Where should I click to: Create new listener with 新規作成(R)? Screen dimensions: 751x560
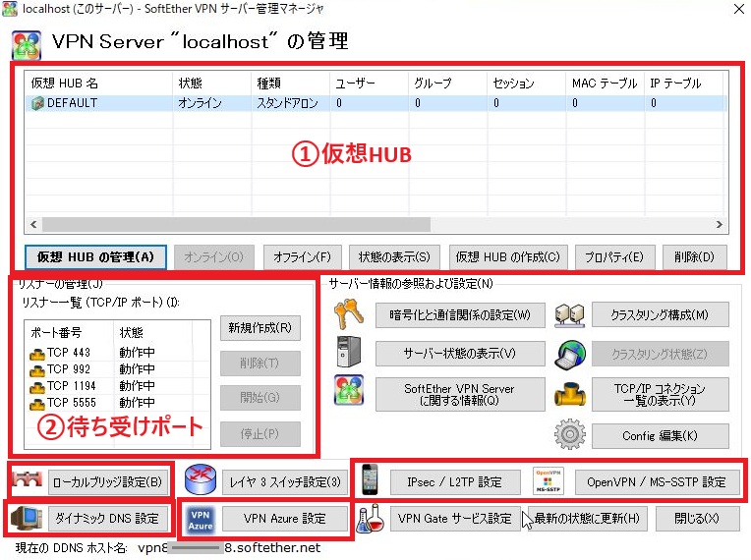pyautogui.click(x=260, y=328)
